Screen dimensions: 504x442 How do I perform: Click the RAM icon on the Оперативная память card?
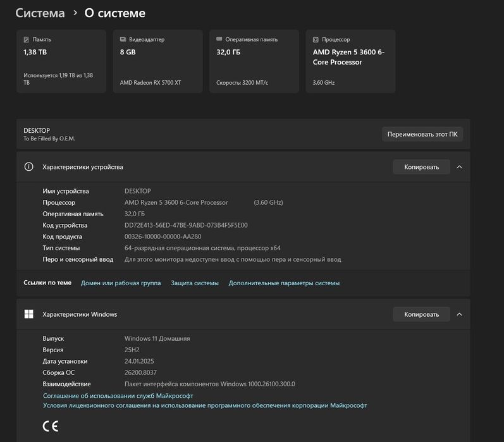(x=219, y=39)
